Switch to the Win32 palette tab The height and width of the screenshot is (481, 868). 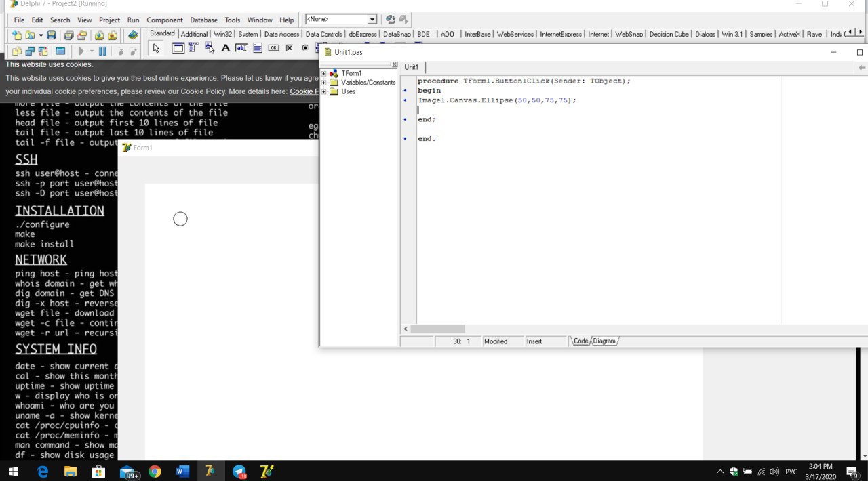(x=222, y=34)
